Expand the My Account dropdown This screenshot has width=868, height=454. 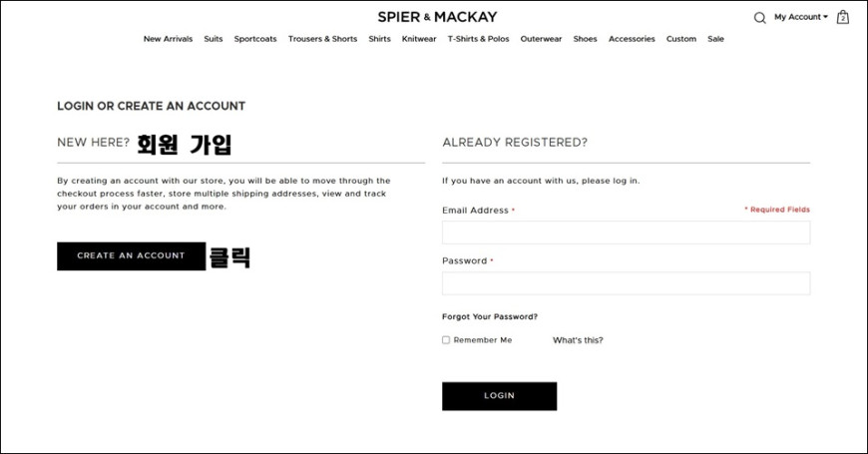(801, 17)
